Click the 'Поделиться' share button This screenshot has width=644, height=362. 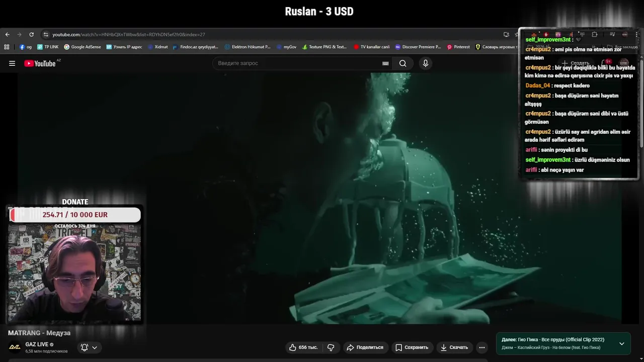pos(365,347)
